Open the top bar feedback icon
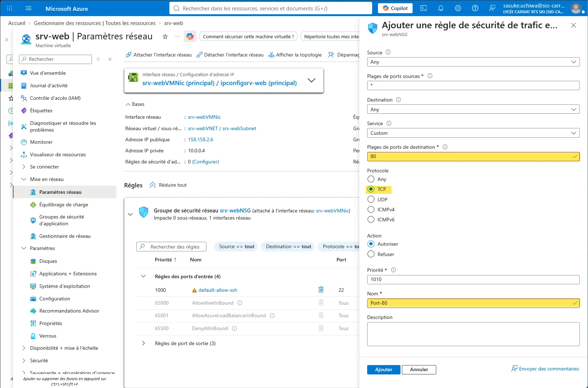The width and height of the screenshot is (588, 388). coord(492,8)
